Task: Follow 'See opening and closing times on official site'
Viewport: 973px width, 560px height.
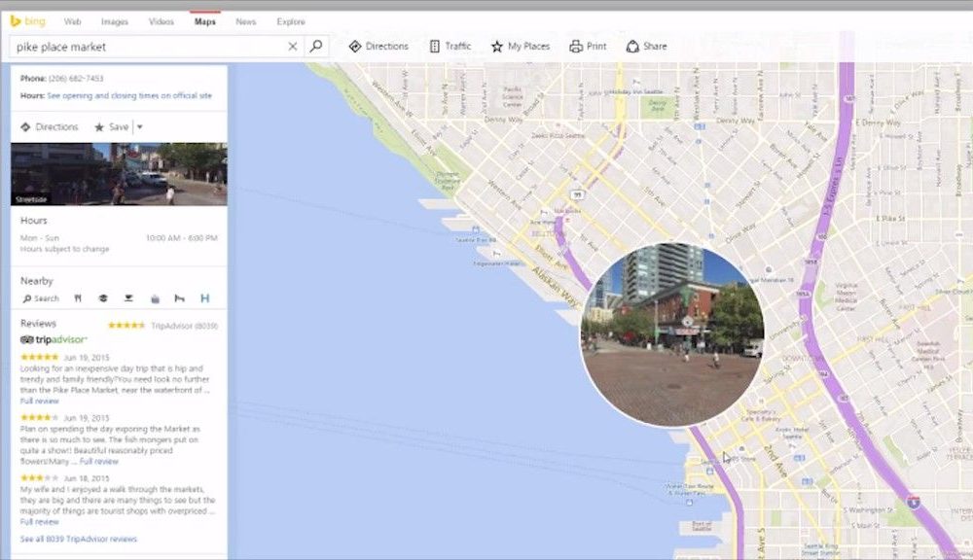Action: tap(129, 95)
